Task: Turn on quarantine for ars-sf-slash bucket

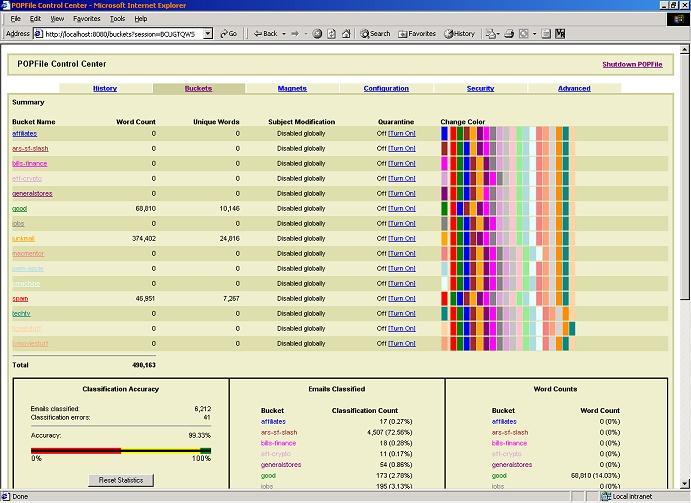Action: point(401,149)
